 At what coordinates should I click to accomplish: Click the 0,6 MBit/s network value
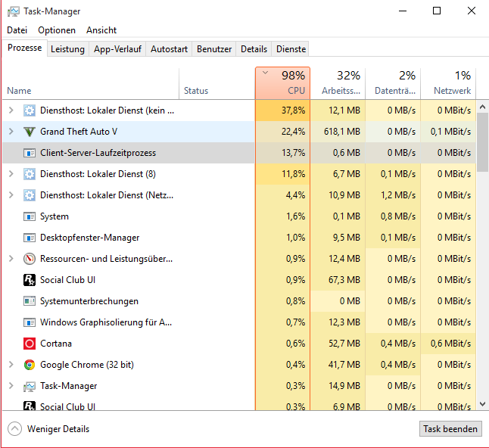[x=450, y=344]
